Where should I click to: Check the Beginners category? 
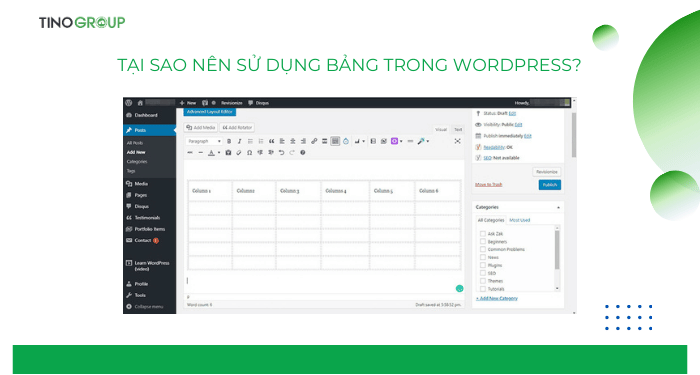pos(483,242)
